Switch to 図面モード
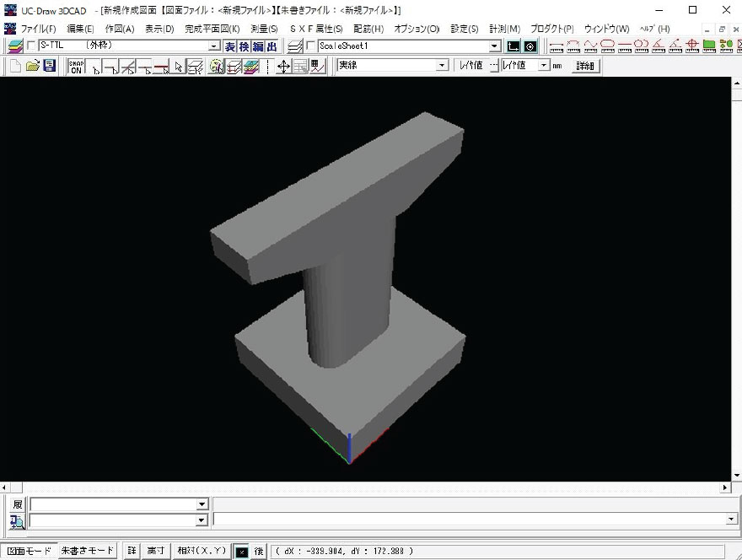 30,551
